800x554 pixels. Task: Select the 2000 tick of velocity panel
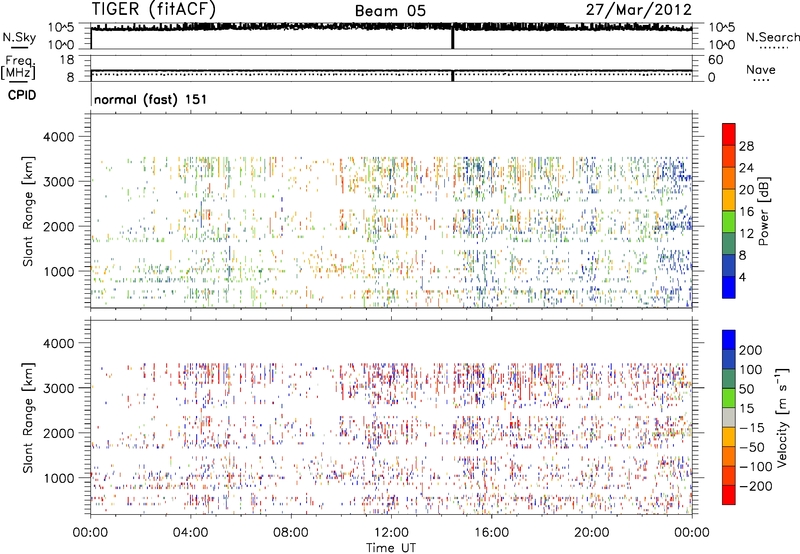(x=58, y=434)
